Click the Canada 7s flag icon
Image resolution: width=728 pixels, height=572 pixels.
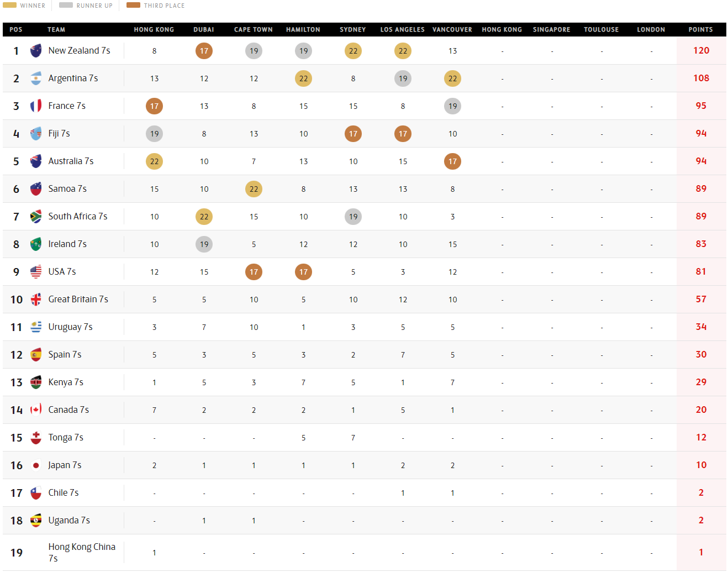(x=36, y=410)
